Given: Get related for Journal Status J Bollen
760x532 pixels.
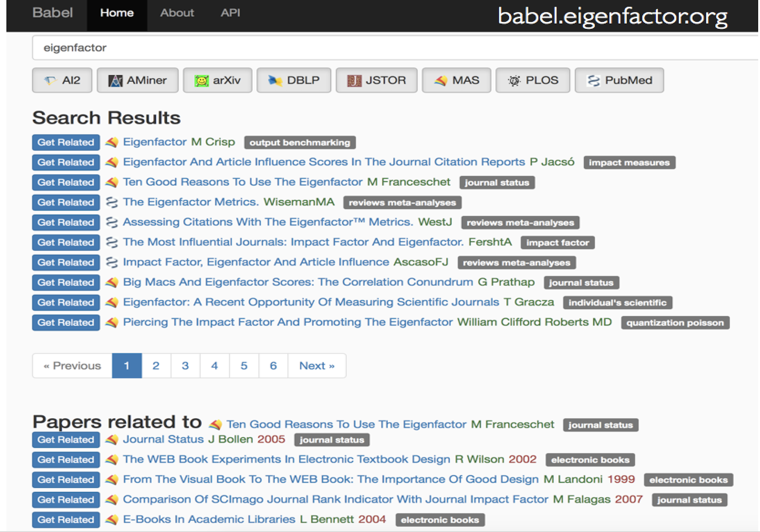Looking at the screenshot, I should [x=66, y=440].
